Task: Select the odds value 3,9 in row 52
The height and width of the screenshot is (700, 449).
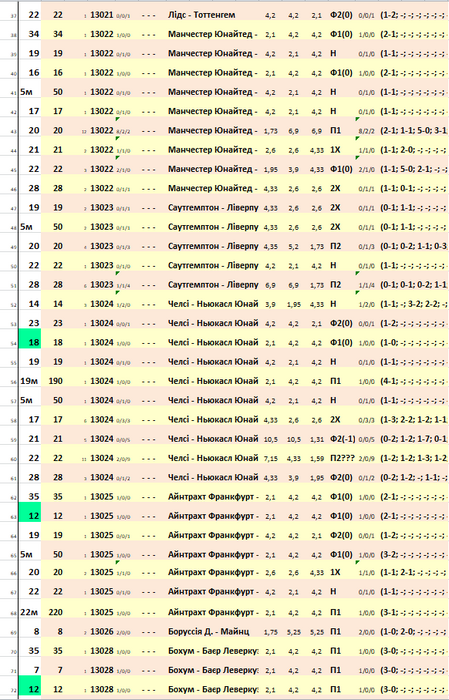Action: (x=270, y=304)
